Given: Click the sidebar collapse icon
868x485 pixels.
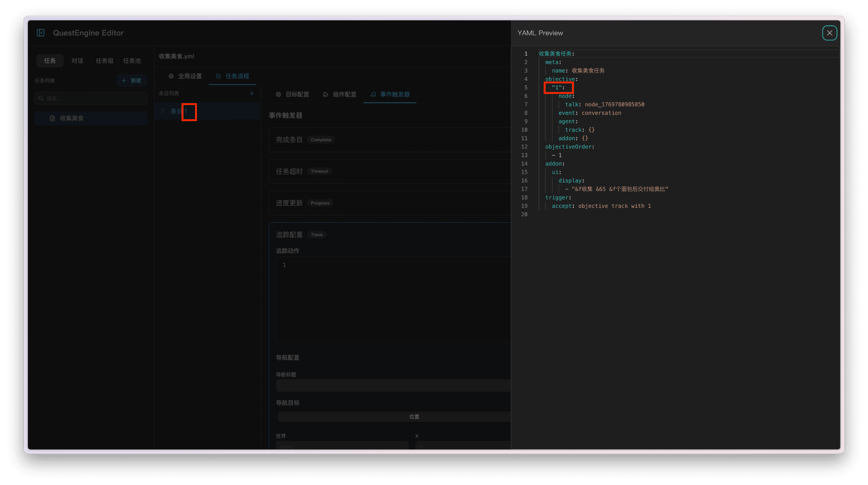Looking at the screenshot, I should (x=40, y=33).
